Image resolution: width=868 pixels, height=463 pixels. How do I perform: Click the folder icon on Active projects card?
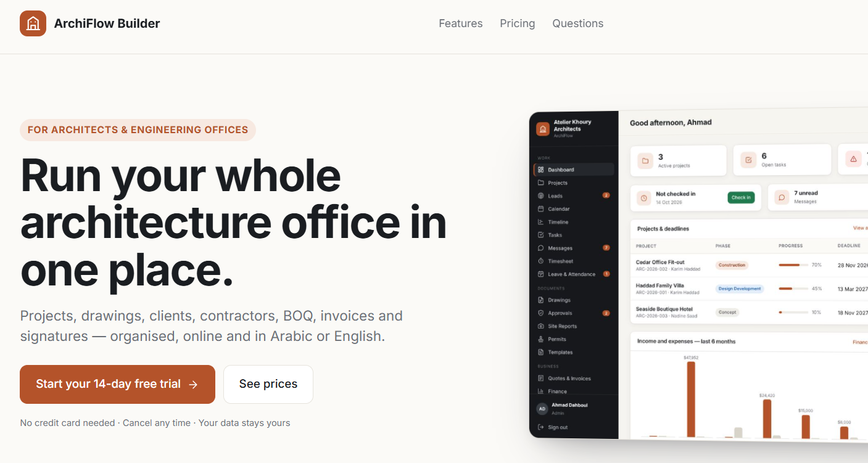(645, 161)
